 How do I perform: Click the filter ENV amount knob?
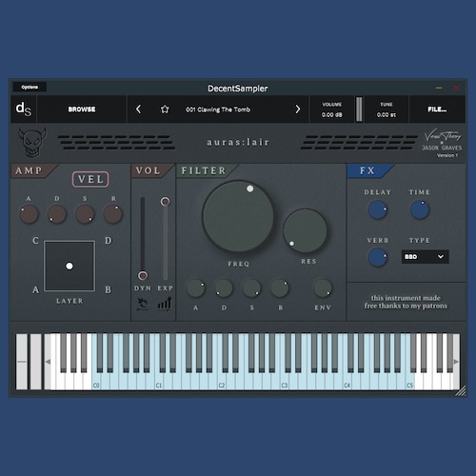[323, 288]
